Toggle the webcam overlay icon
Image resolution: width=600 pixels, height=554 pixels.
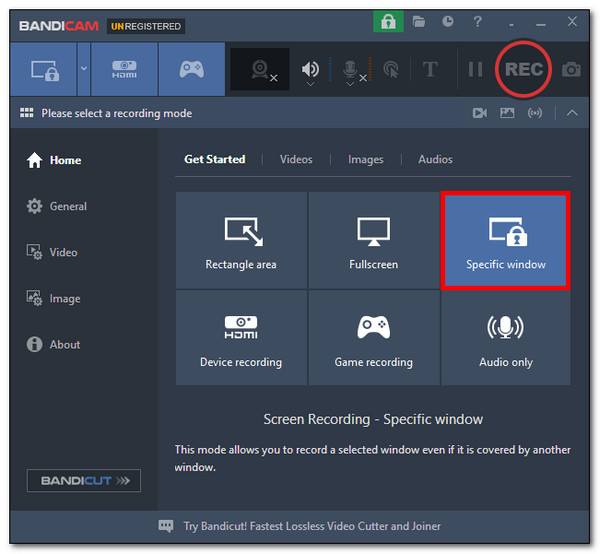[260, 69]
